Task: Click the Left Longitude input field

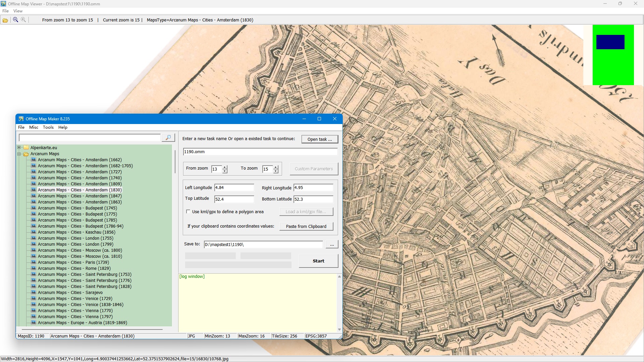Action: pyautogui.click(x=234, y=188)
